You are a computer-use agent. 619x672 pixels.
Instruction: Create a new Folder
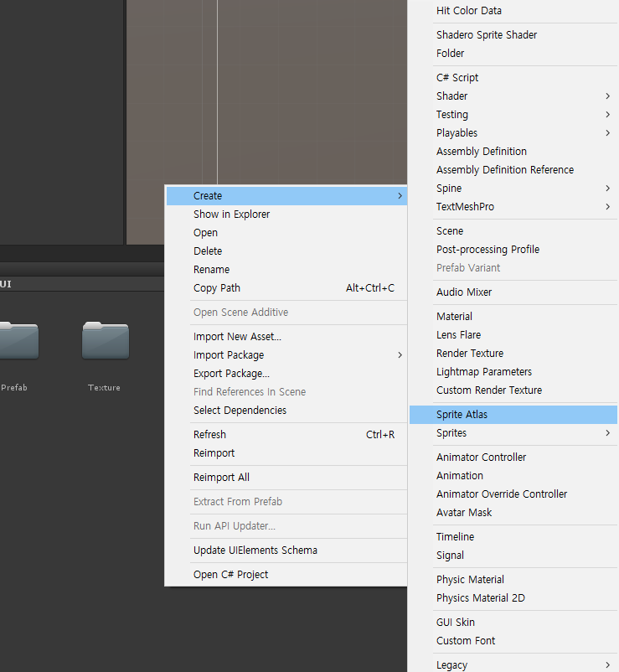[x=513, y=53]
